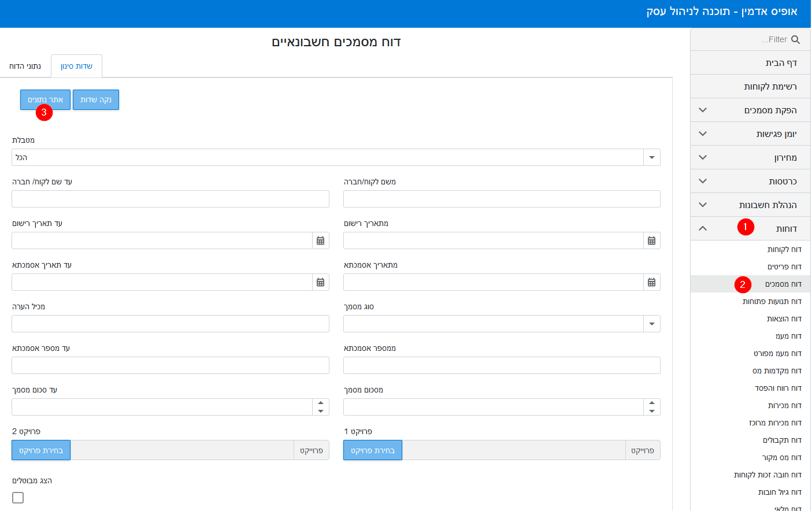812x511 pixels.
Task: Adjust the מסכום מסמך spinner arrows
Action: 651,407
